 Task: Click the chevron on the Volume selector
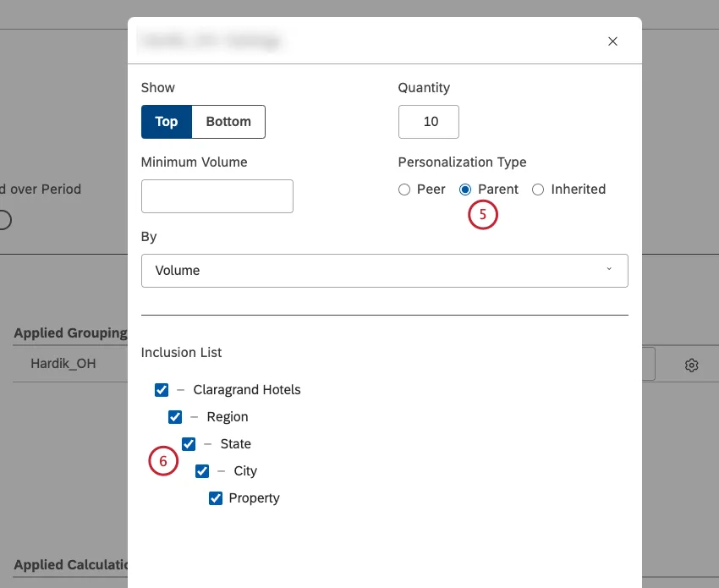609,268
